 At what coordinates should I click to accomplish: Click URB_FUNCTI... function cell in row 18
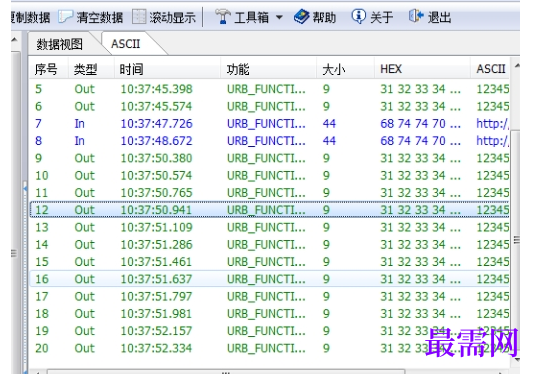tap(266, 313)
